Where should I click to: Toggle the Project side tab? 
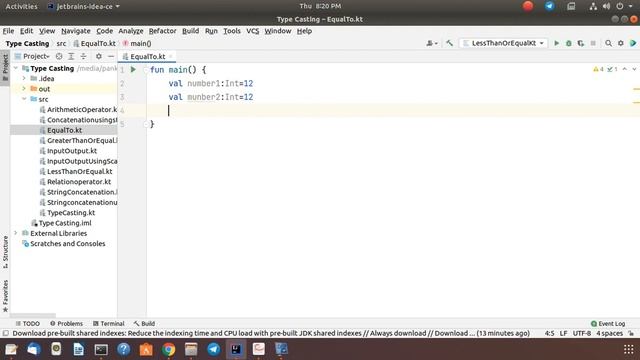click(5, 68)
